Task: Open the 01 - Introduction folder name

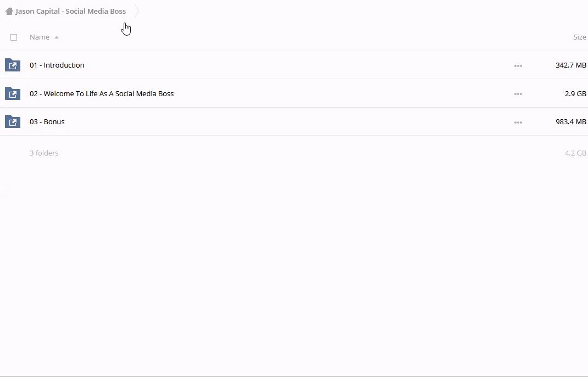Action: tap(57, 65)
